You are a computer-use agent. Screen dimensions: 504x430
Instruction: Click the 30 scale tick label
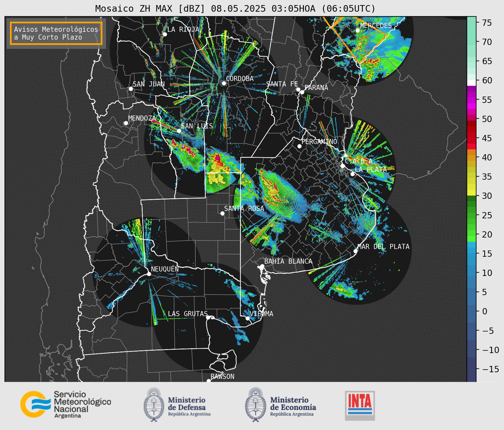(x=487, y=196)
